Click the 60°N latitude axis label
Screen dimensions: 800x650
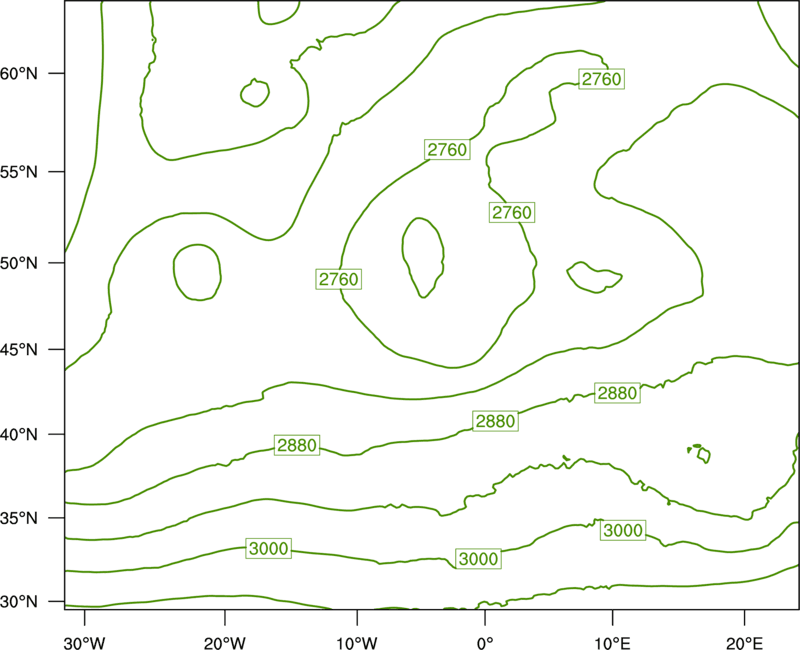click(x=19, y=73)
